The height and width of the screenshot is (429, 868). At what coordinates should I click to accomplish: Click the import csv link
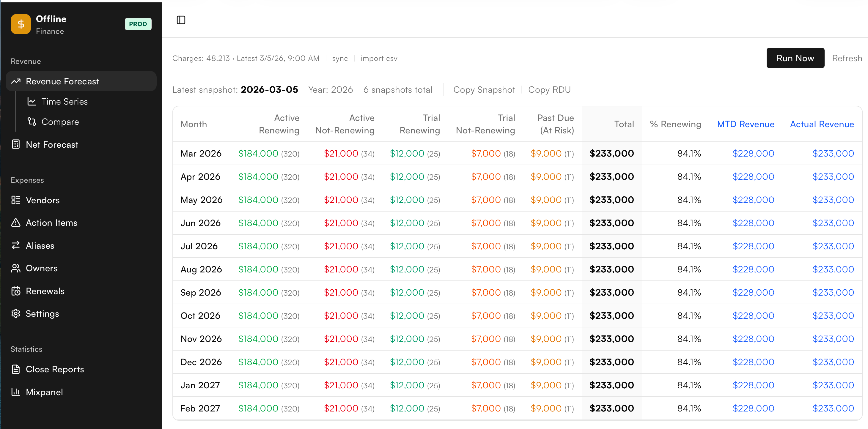click(x=379, y=58)
